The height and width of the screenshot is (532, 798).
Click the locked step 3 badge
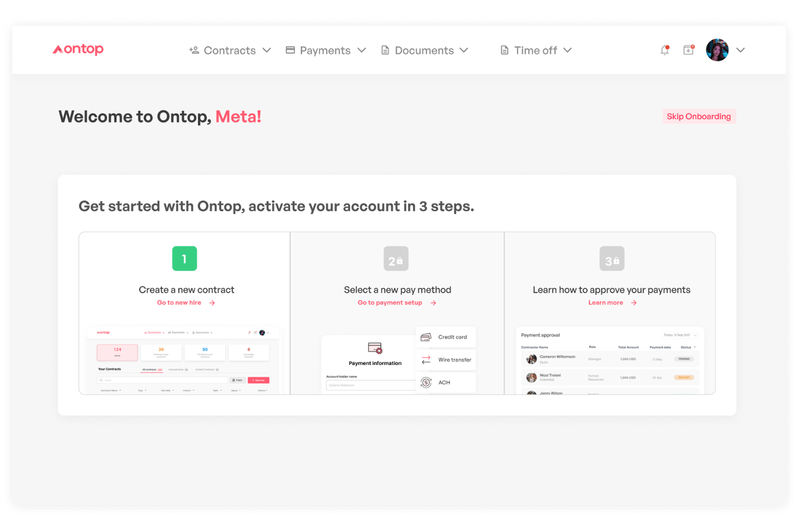point(612,259)
